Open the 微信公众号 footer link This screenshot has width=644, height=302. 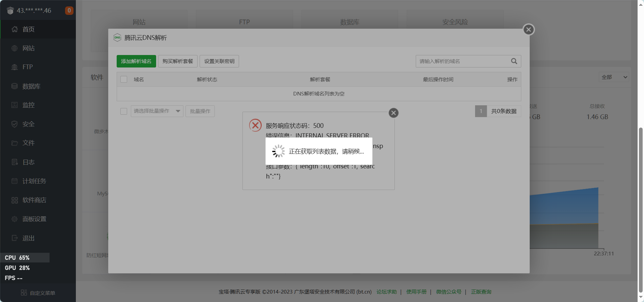click(x=449, y=292)
